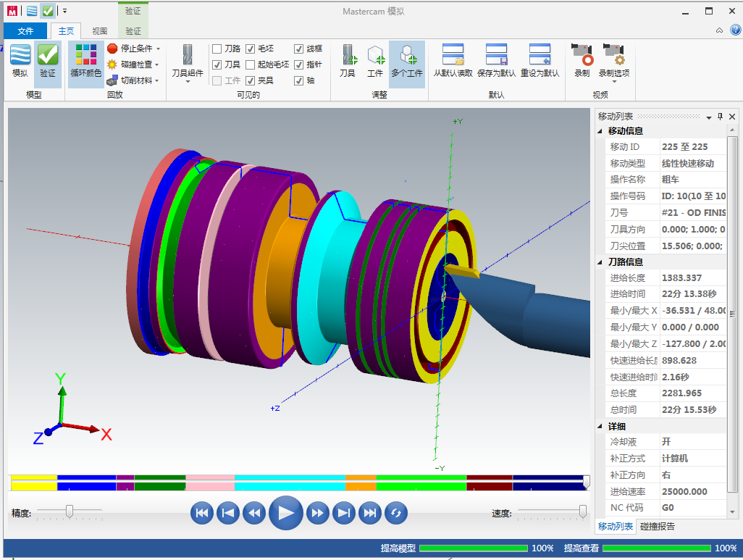The width and height of the screenshot is (743, 560).
Task: Collapse the 刀路信息 section
Action: (x=600, y=262)
